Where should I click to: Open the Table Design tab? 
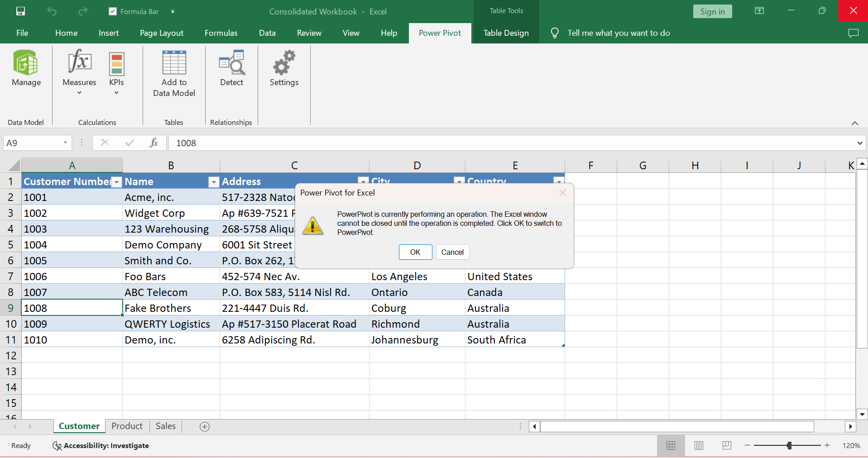click(x=506, y=33)
